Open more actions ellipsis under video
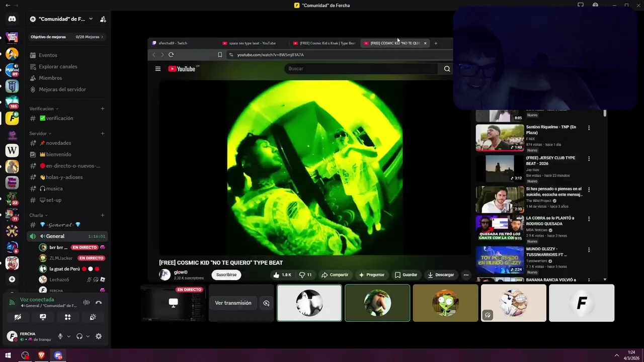This screenshot has height=362, width=644. 466,275
